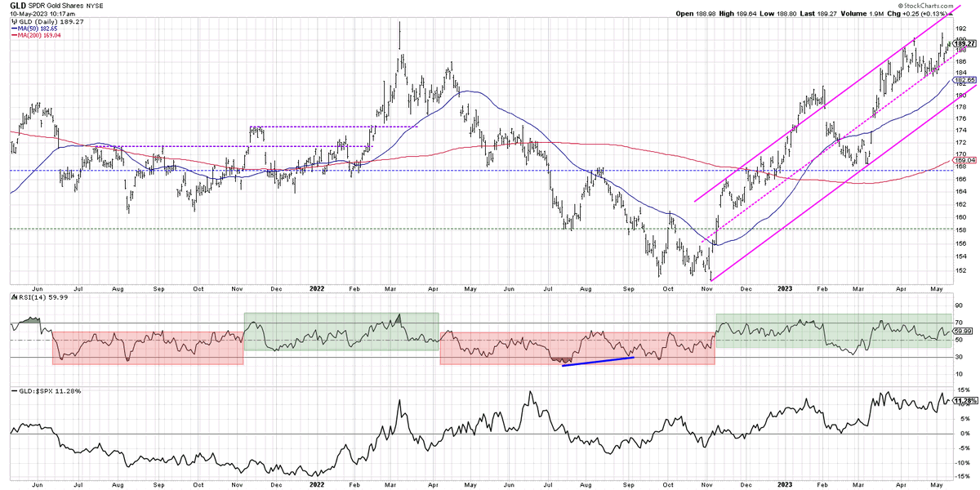The width and height of the screenshot is (980, 490).
Task: Click the 11.28% ratio label on right axis
Action: [964, 402]
